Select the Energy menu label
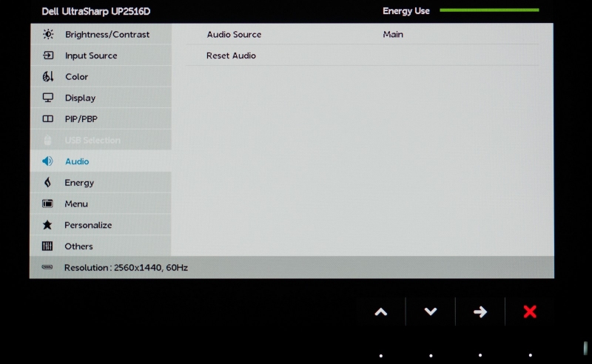The height and width of the screenshot is (364, 592). click(x=79, y=183)
